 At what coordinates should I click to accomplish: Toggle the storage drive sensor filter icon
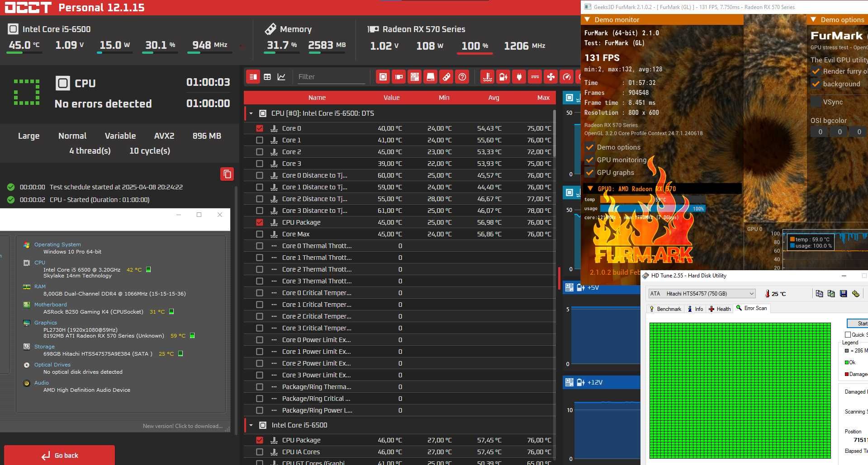pos(431,77)
